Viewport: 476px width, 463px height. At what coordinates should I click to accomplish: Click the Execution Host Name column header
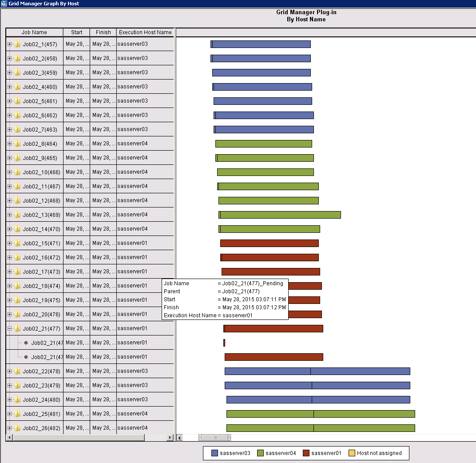(145, 32)
